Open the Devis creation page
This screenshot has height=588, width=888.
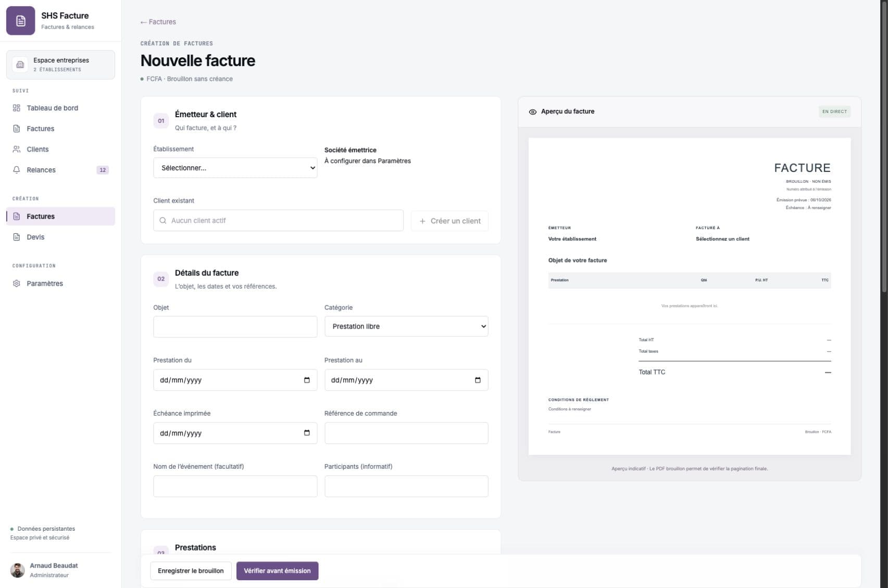pos(60,237)
